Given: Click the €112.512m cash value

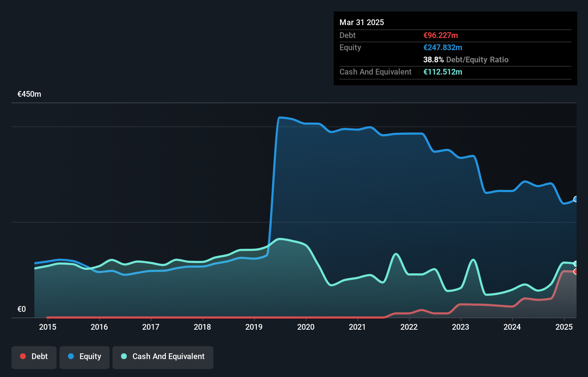Looking at the screenshot, I should pyautogui.click(x=443, y=72).
